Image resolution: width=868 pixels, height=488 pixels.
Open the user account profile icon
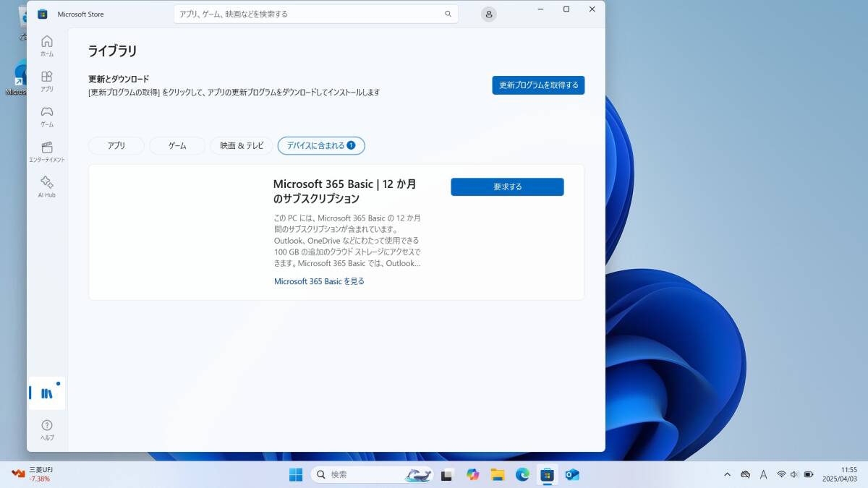(x=489, y=14)
